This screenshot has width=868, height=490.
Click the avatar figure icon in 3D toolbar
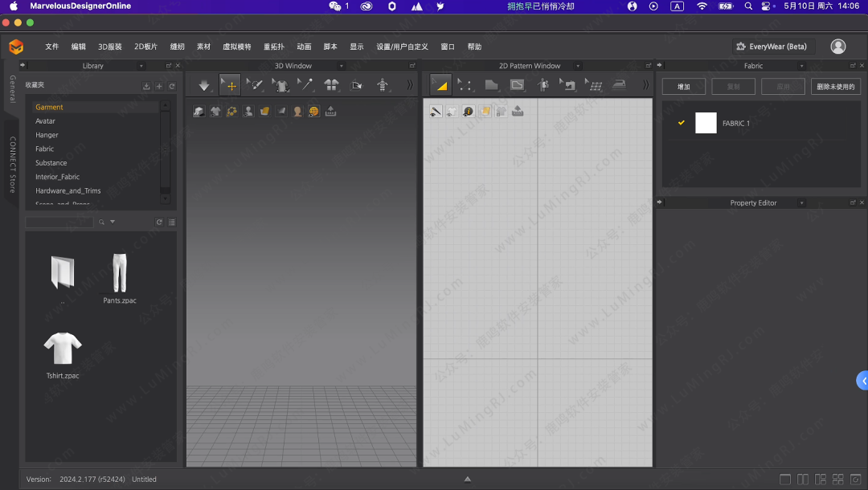pos(382,85)
